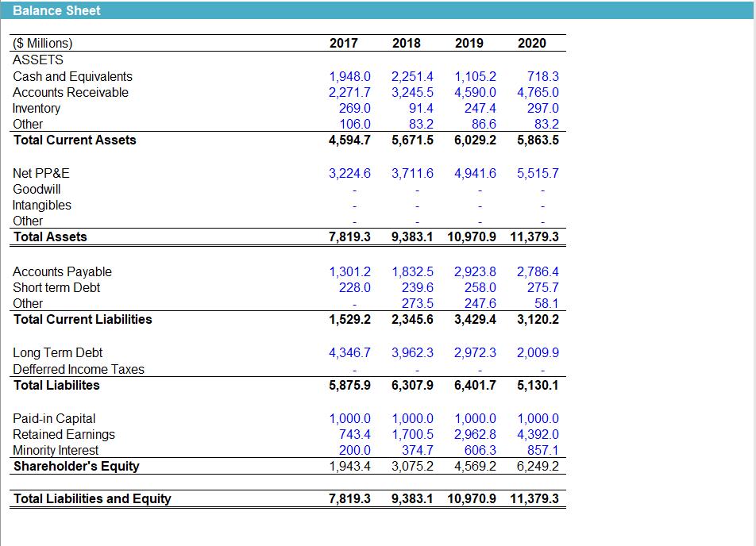Click the Balance Sheet header bar

pos(377,10)
